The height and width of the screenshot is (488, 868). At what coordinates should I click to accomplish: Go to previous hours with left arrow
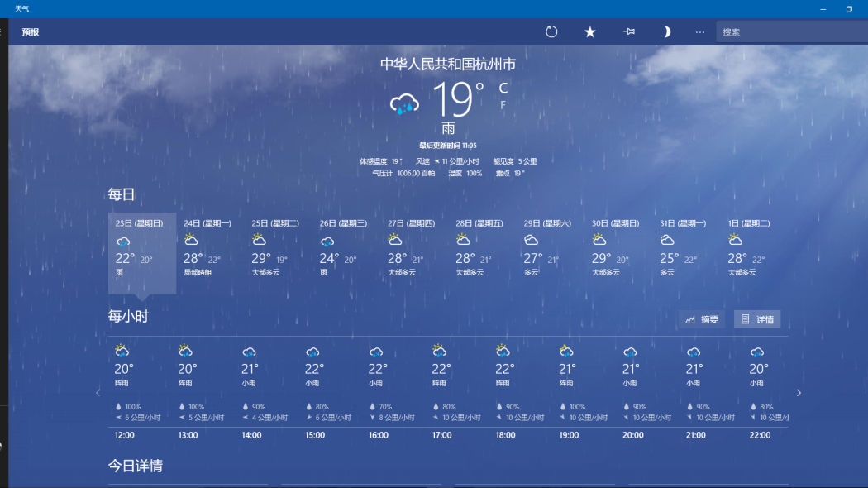(x=98, y=393)
